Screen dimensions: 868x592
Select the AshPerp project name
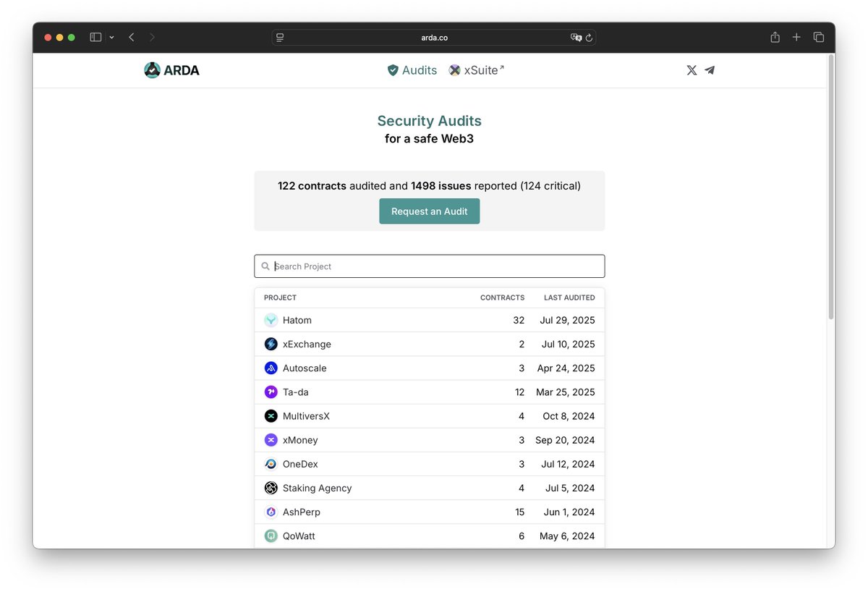(302, 512)
